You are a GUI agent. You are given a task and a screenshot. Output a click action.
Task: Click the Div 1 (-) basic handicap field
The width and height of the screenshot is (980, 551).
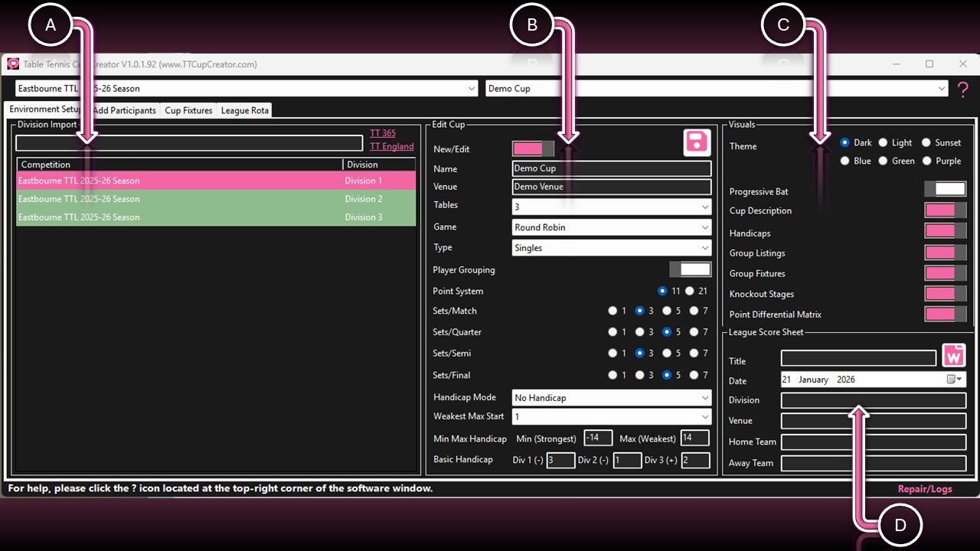(x=560, y=460)
